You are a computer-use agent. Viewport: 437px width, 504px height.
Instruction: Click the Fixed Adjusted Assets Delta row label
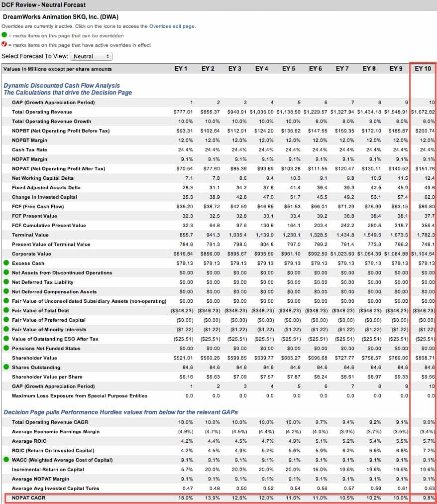[46, 187]
